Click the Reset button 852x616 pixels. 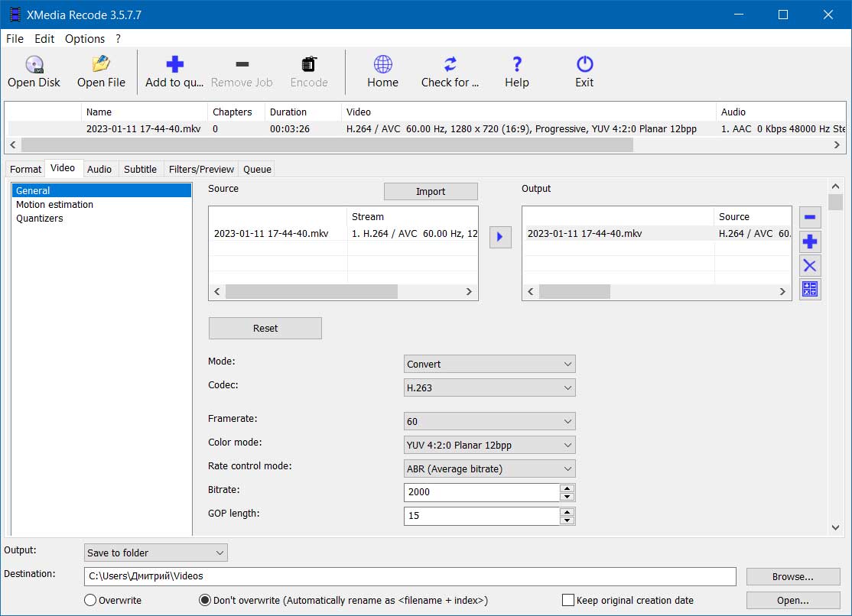pos(265,328)
